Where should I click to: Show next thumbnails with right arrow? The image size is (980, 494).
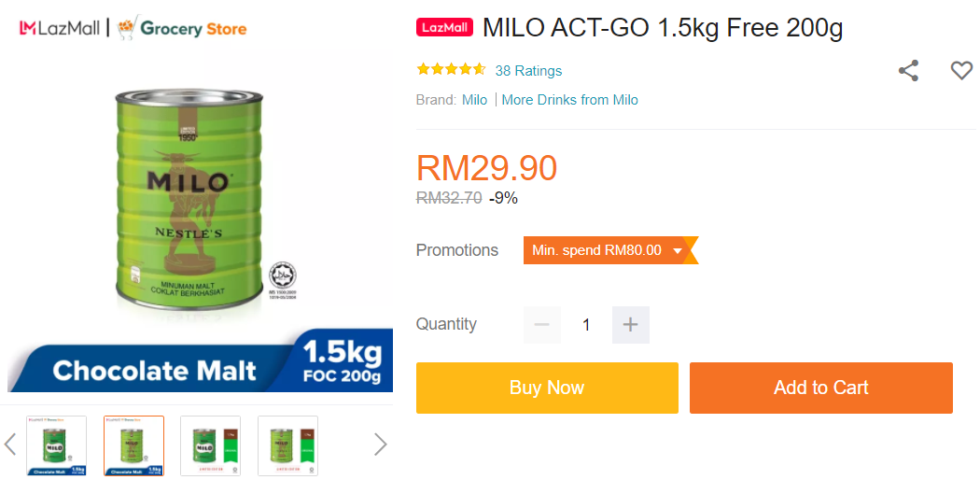coord(380,445)
